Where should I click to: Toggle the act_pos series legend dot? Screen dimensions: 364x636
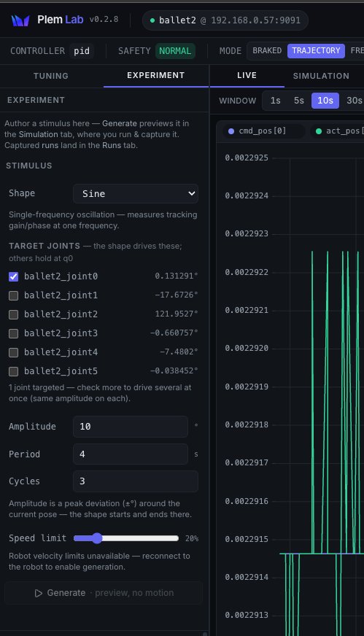point(319,131)
